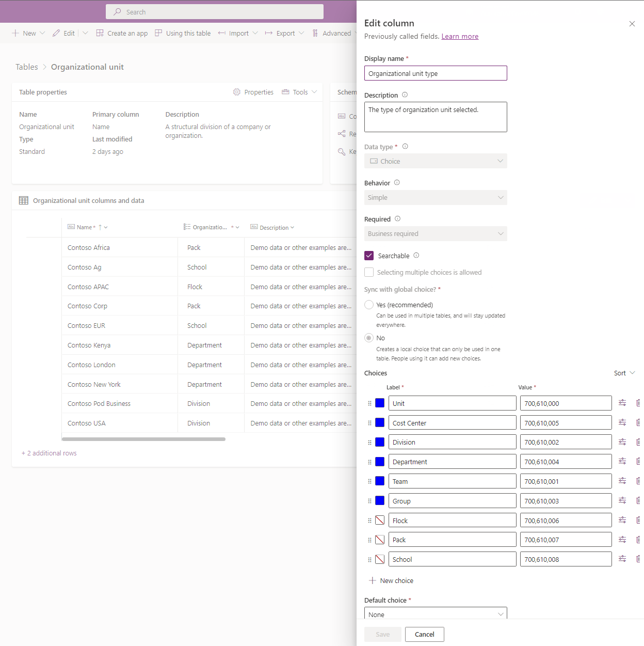This screenshot has height=646, width=644.
Task: Open additional properties for the Flock choice
Action: 622,520
